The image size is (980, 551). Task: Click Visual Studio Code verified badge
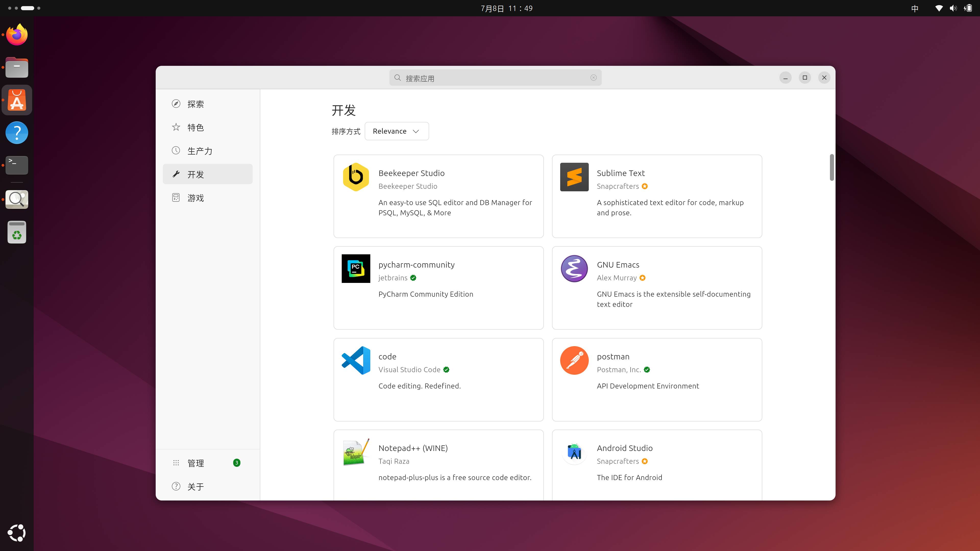446,370
